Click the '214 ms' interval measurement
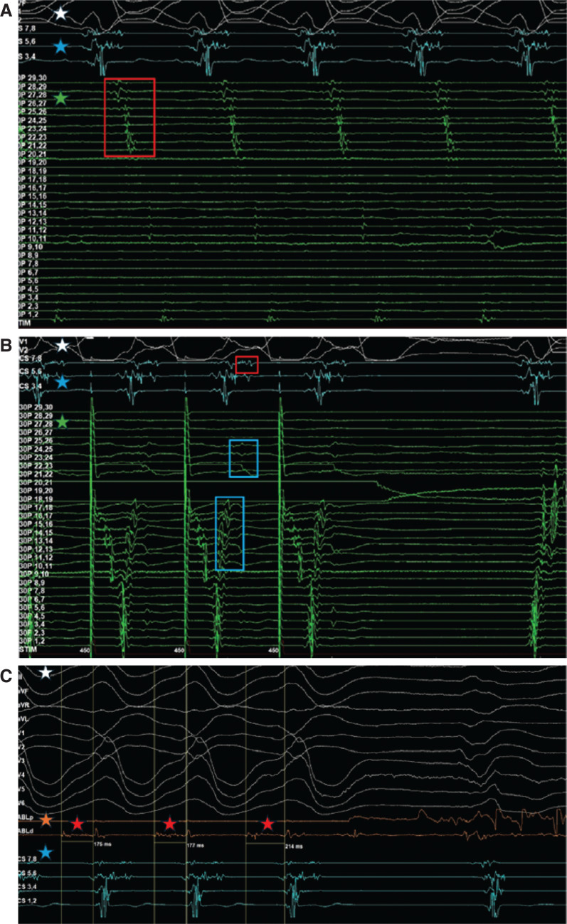 [x=294, y=846]
